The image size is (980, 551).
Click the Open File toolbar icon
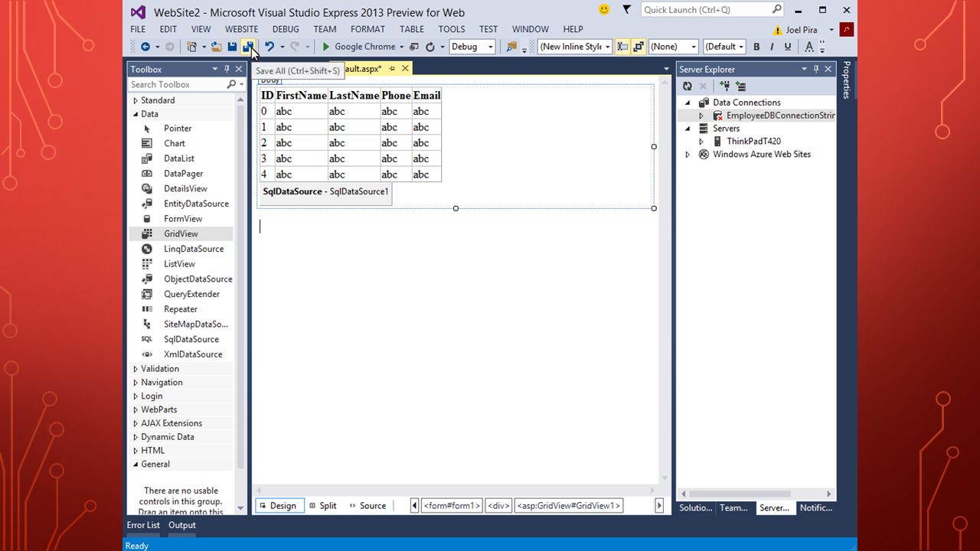tap(216, 47)
